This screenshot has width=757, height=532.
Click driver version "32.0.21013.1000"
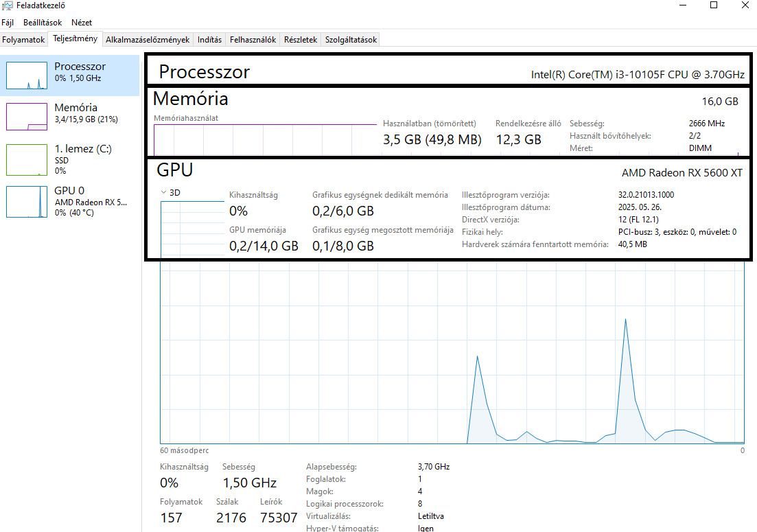646,195
